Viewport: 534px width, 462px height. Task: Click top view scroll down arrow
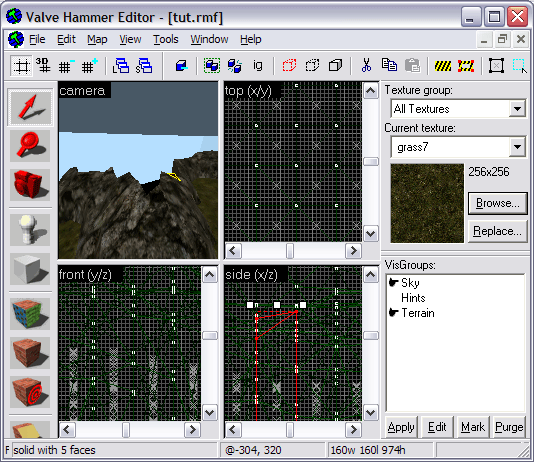(x=371, y=234)
